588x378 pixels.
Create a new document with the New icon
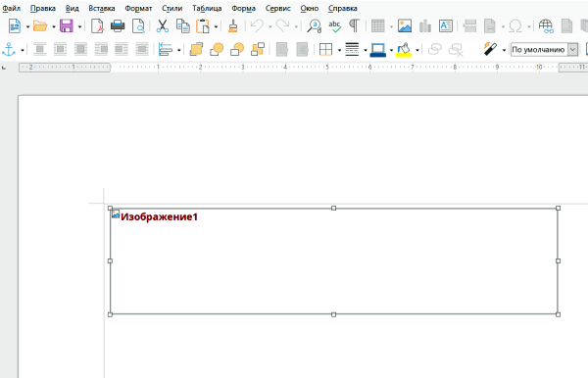click(x=15, y=26)
